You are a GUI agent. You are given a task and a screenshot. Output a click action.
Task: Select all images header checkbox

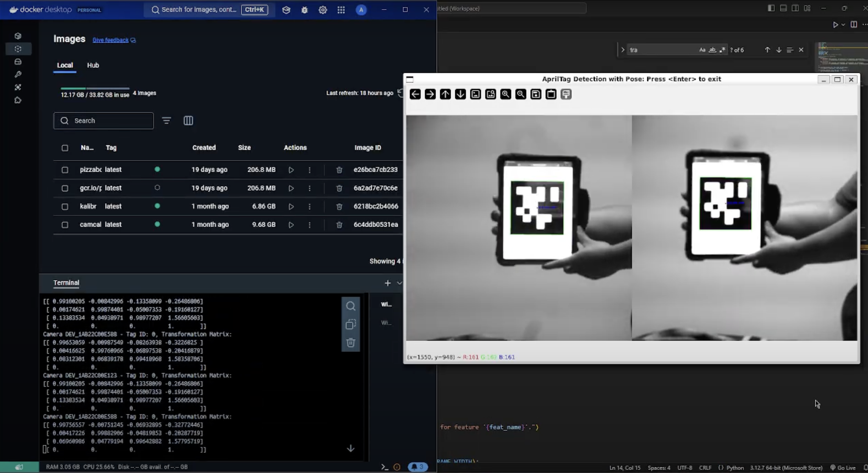click(x=65, y=148)
